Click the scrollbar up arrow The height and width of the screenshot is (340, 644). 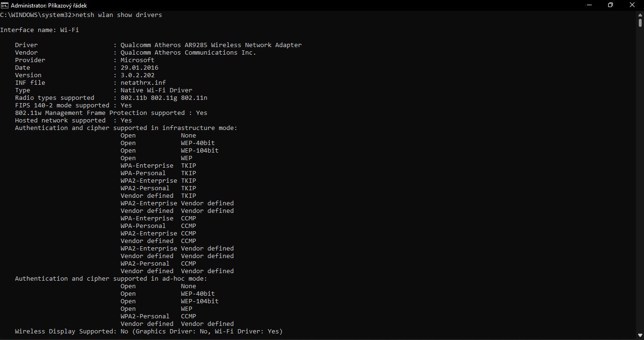(640, 15)
